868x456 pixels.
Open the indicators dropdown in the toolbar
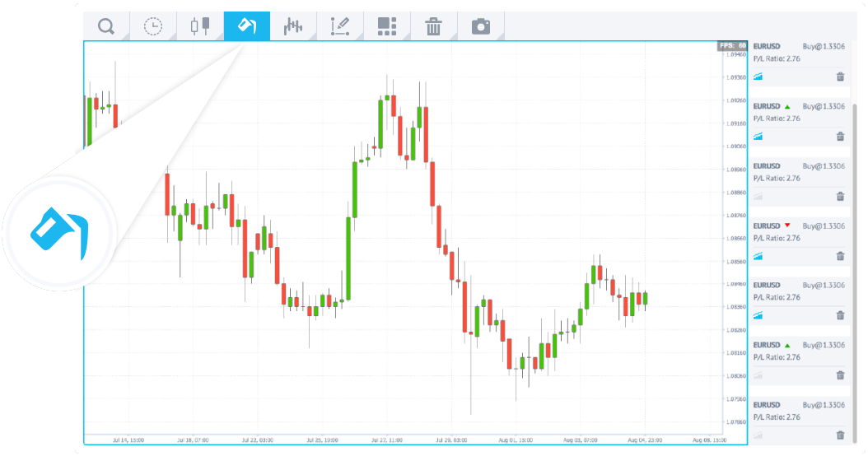click(293, 26)
